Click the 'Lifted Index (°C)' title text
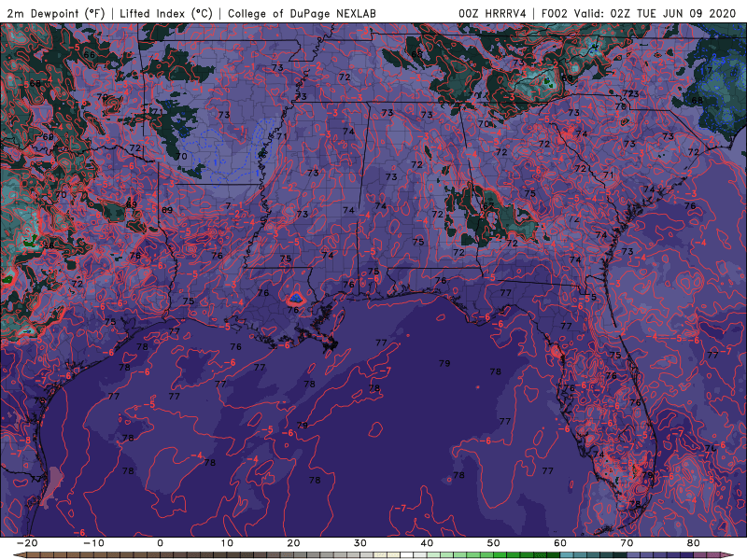747x560 pixels. tap(166, 13)
